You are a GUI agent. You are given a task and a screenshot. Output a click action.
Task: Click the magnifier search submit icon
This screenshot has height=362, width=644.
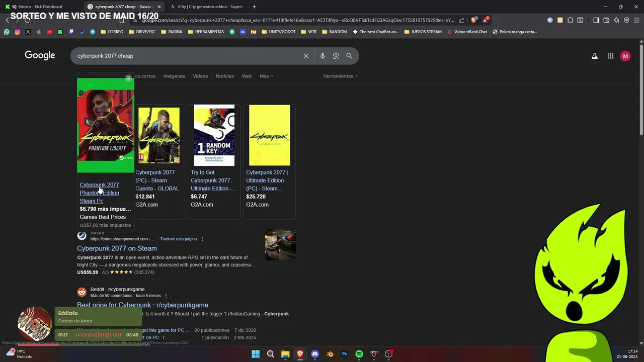(x=349, y=56)
